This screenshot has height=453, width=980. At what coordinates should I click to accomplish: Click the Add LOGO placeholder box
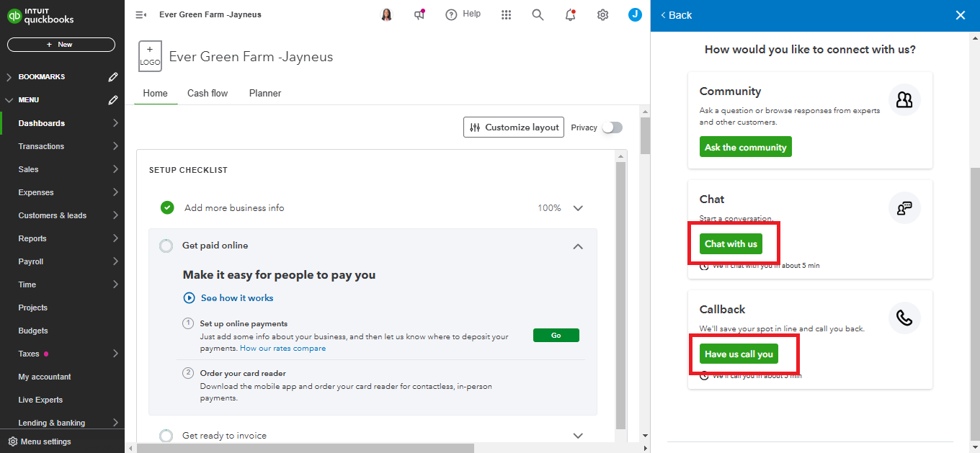pyautogui.click(x=150, y=56)
